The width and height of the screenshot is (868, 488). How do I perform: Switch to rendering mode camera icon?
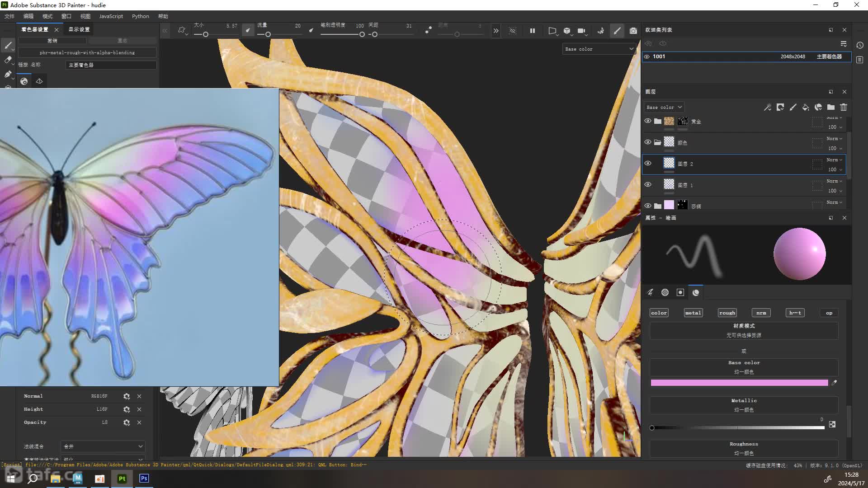[633, 31]
